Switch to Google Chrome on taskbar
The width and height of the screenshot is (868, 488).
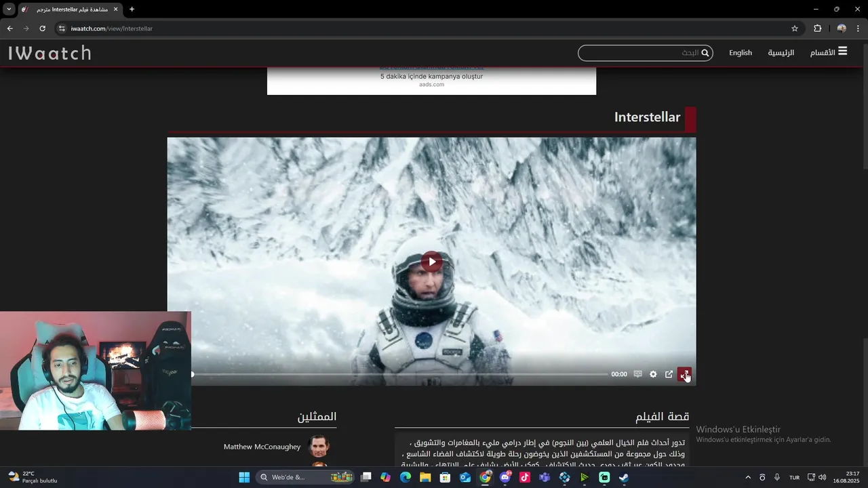click(485, 477)
